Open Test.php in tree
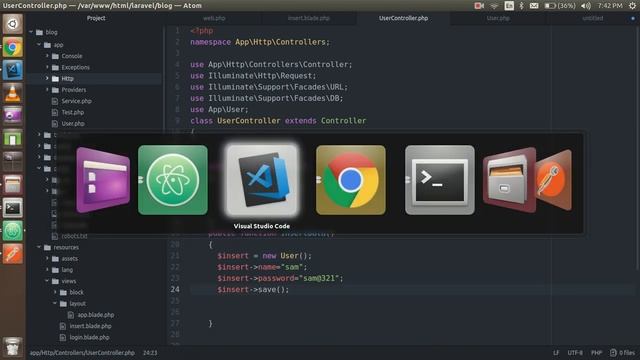The width and height of the screenshot is (640, 360). point(73,112)
